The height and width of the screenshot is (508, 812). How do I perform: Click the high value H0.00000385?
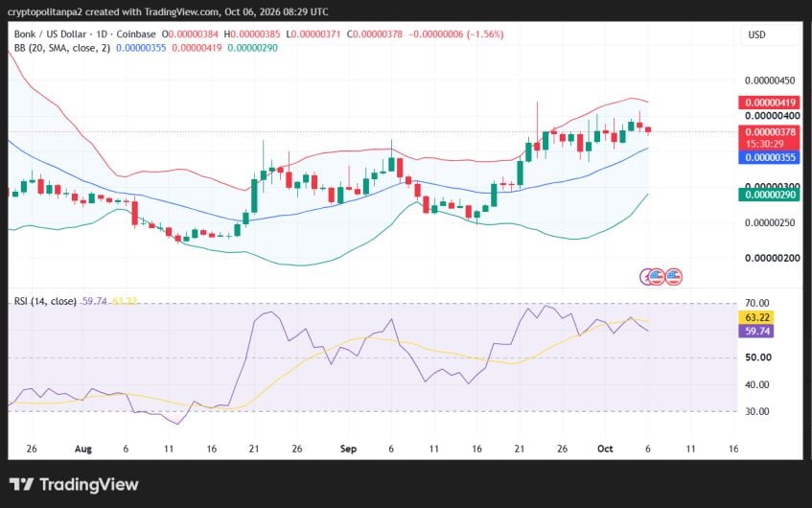(252, 35)
